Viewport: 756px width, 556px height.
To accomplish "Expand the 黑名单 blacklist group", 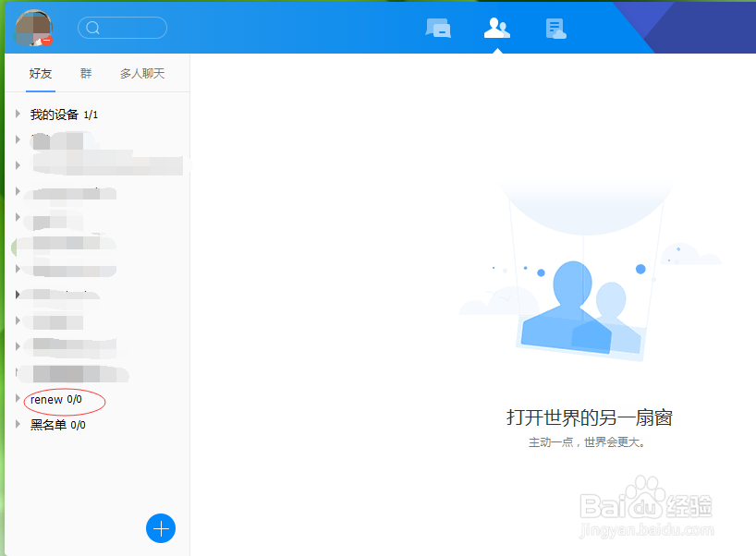I will pyautogui.click(x=19, y=425).
